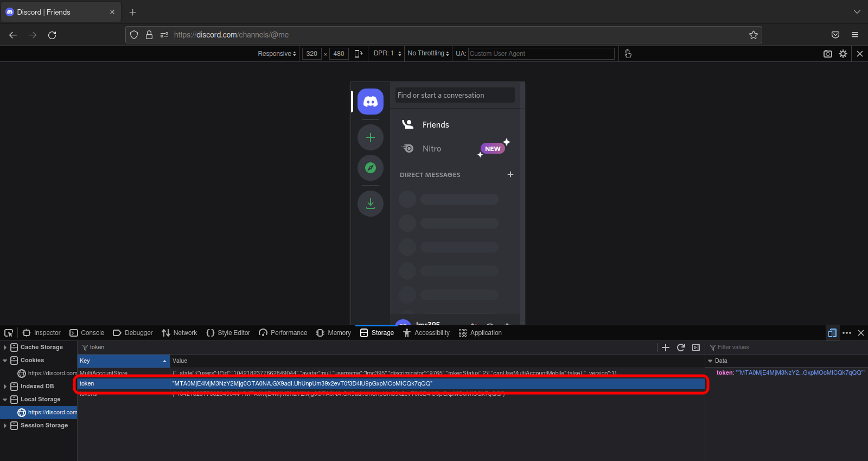Image resolution: width=868 pixels, height=461 pixels.
Task: Open the Accessibility tab
Action: point(426,333)
